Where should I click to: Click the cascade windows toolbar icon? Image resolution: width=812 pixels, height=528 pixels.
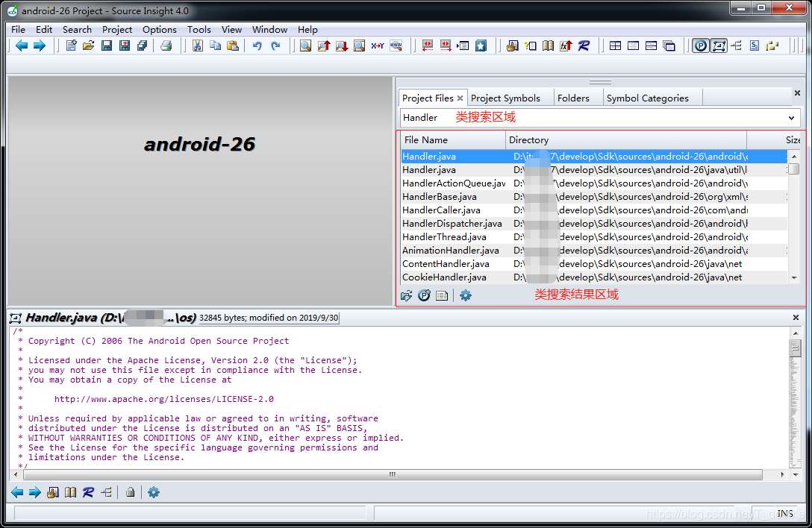669,46
